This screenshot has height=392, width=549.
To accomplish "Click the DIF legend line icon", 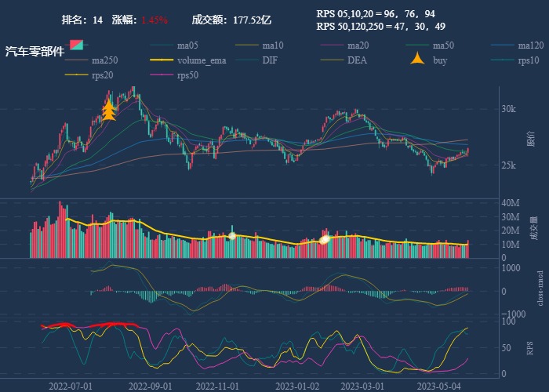I will tap(247, 60).
